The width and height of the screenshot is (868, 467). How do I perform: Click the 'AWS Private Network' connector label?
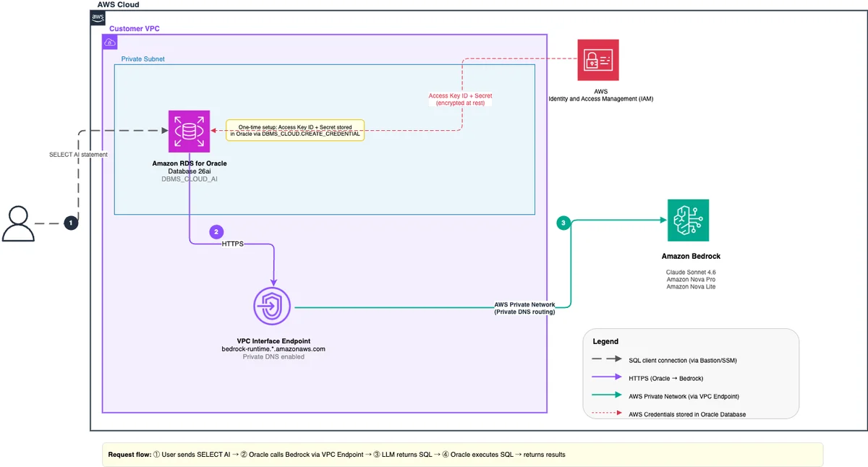coord(524,304)
